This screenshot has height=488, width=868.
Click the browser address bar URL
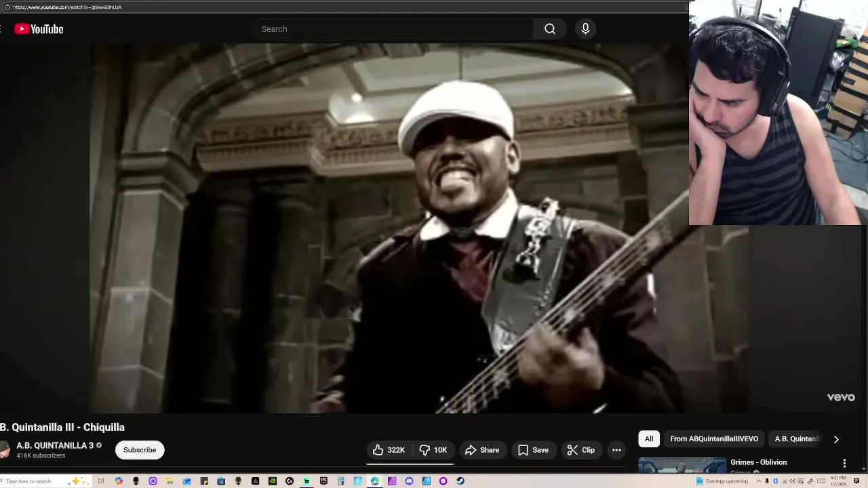tap(67, 7)
